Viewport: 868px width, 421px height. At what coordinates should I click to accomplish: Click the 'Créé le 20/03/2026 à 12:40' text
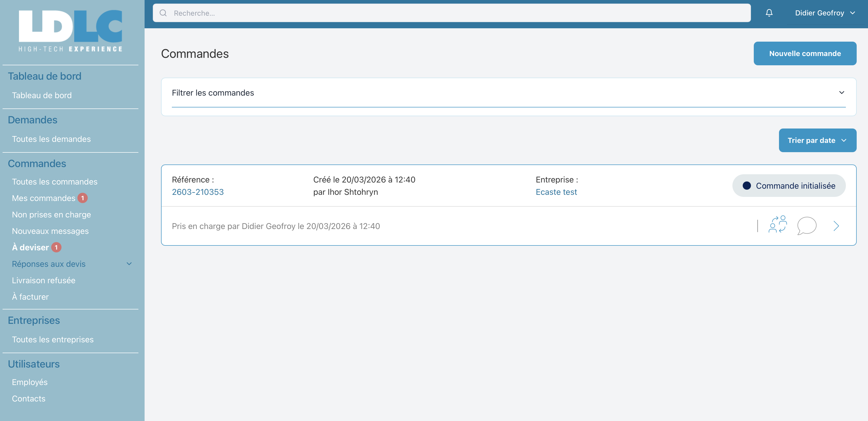click(x=364, y=180)
